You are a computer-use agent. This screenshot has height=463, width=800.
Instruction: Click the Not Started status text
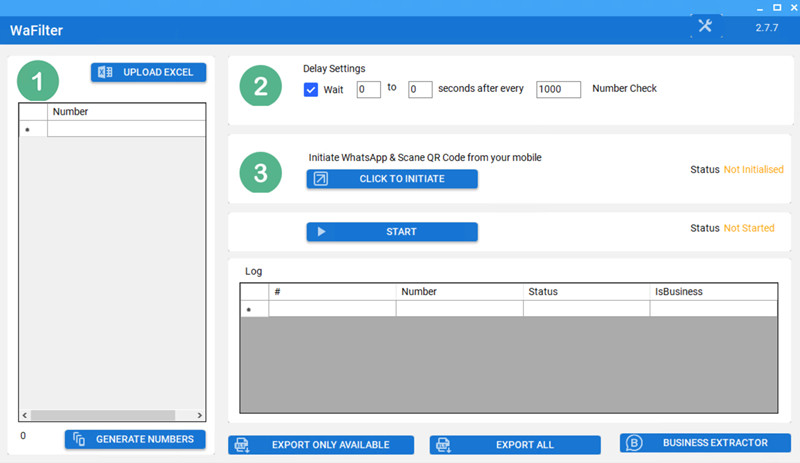pyautogui.click(x=749, y=228)
